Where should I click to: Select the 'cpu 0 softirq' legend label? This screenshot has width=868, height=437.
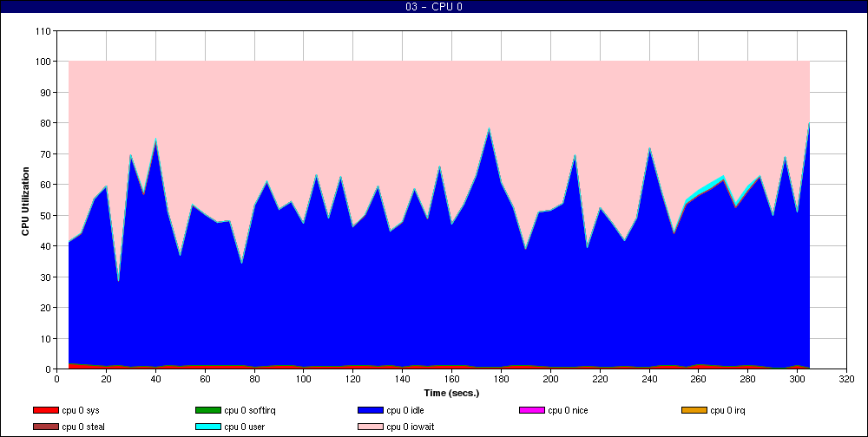click(x=250, y=410)
